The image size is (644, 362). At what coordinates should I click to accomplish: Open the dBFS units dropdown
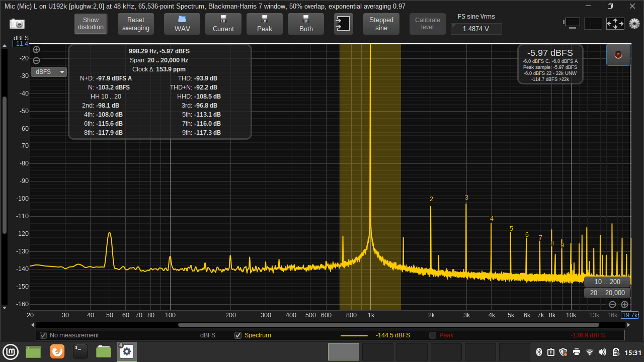49,72
